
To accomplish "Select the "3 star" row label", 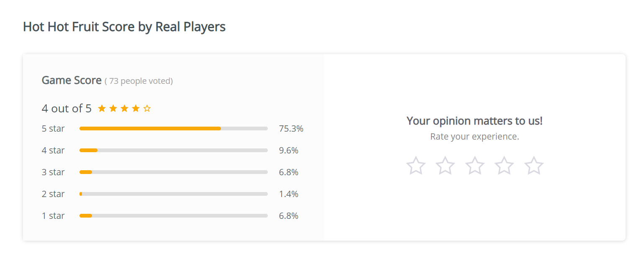I will click(53, 172).
